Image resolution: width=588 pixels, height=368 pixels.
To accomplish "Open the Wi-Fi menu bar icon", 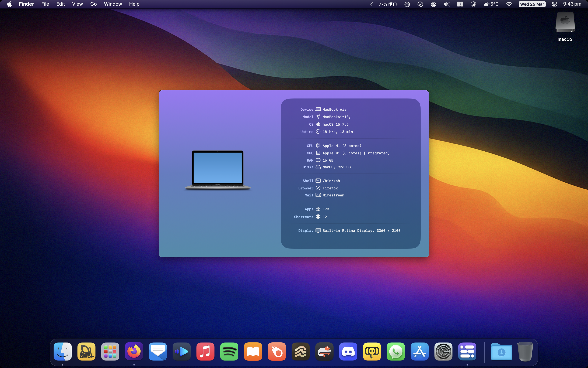I will click(x=509, y=4).
